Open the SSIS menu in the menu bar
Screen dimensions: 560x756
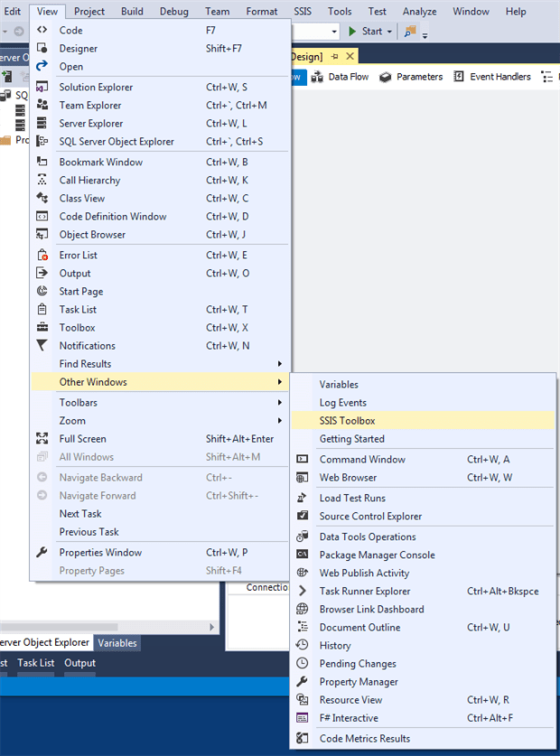pyautogui.click(x=303, y=11)
